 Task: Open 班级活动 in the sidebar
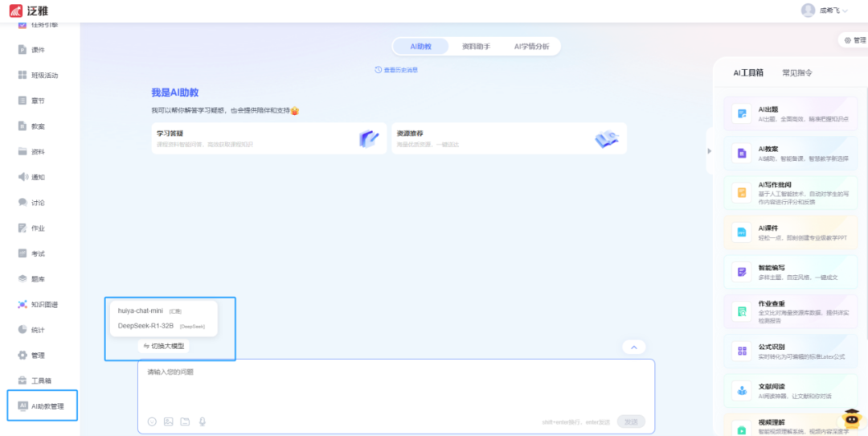point(38,76)
